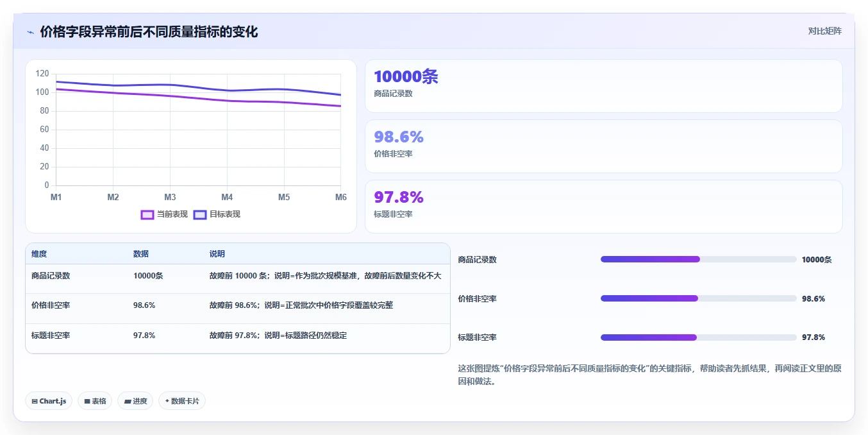The width and height of the screenshot is (868, 435).
Task: Click the 120 y-axis label
Action: (x=42, y=74)
